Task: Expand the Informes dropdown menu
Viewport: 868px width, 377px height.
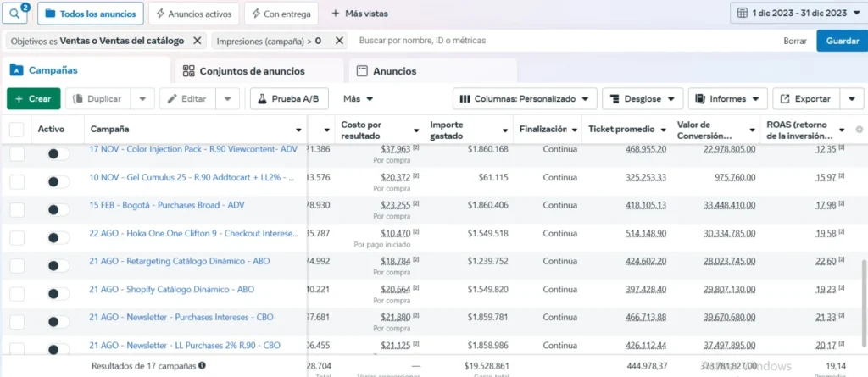Action: tap(727, 99)
